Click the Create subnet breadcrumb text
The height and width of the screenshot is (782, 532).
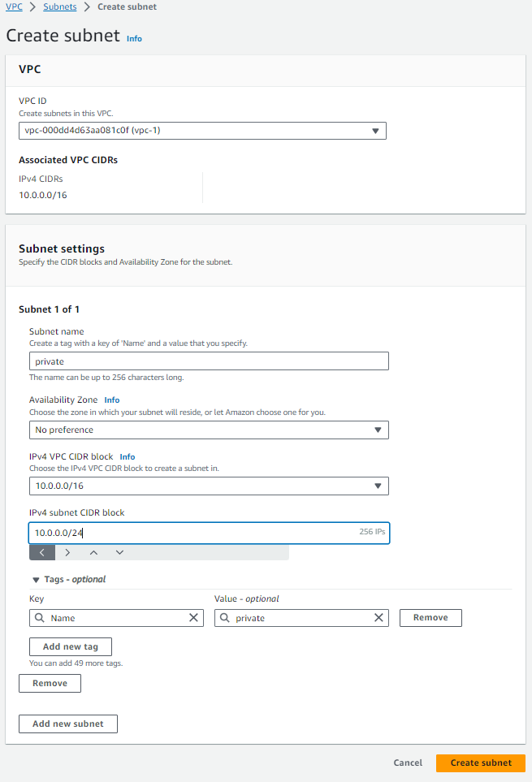coord(128,7)
